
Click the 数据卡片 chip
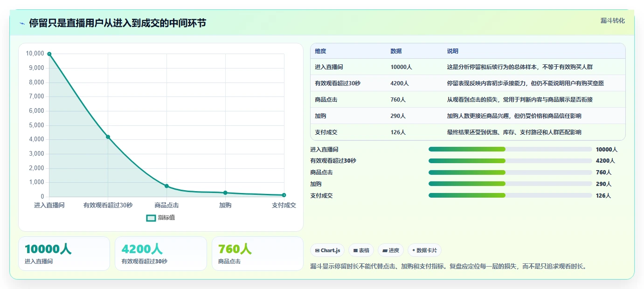click(x=424, y=250)
